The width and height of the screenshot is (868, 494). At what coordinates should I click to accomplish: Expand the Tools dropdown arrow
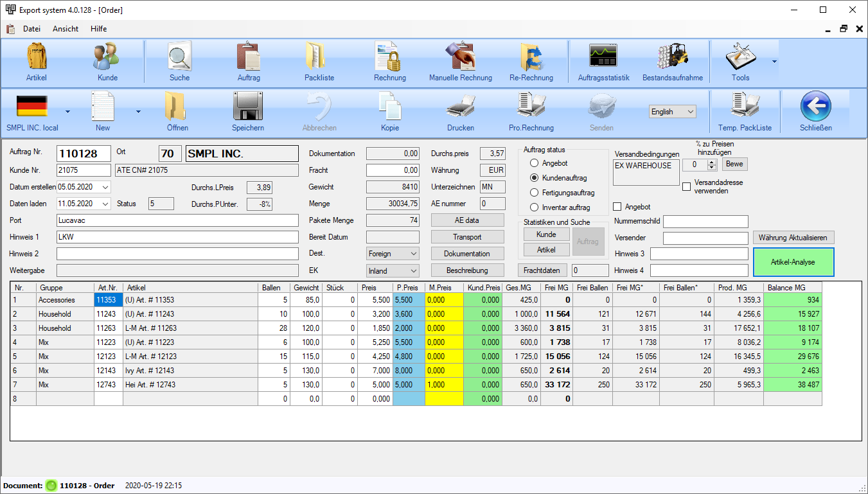(774, 62)
